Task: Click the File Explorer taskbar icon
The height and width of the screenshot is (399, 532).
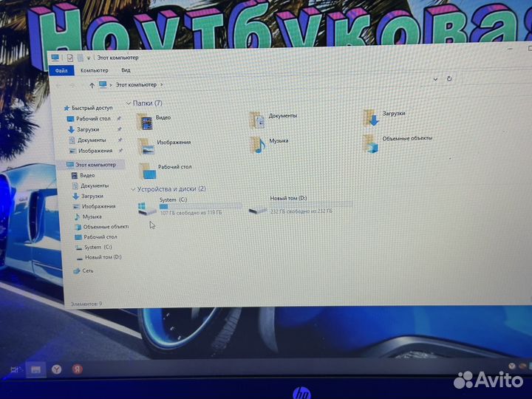Action: [35, 369]
